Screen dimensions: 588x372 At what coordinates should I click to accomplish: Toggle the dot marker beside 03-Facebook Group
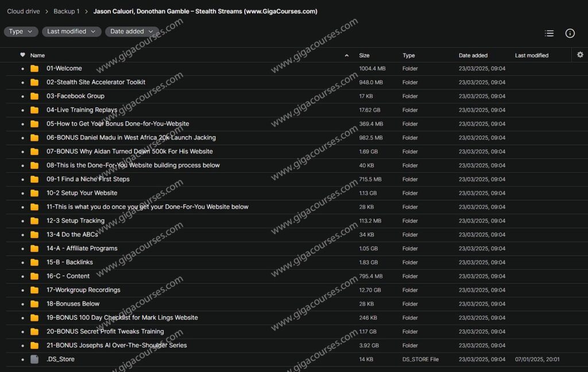tap(22, 96)
